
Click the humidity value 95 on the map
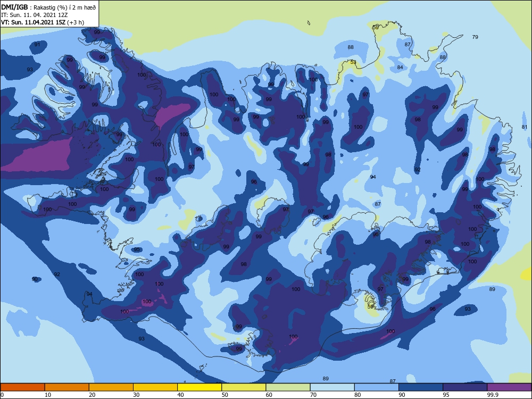click(x=137, y=250)
